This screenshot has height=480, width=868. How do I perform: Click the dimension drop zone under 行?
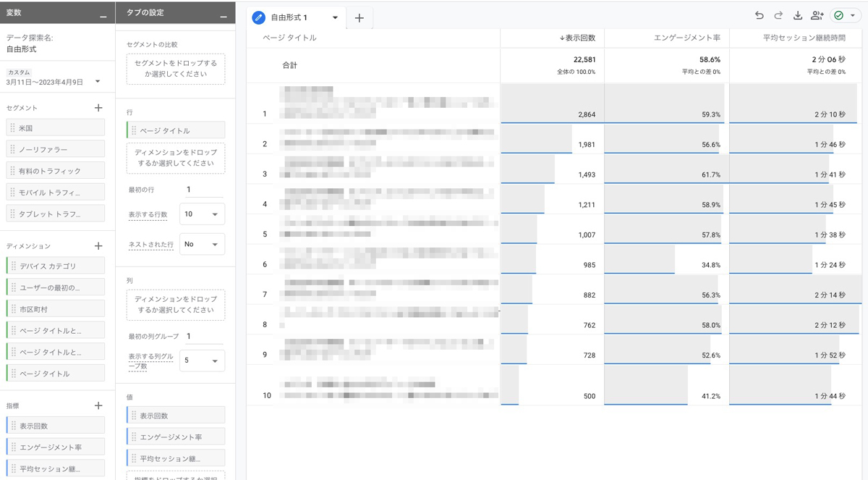pyautogui.click(x=176, y=159)
